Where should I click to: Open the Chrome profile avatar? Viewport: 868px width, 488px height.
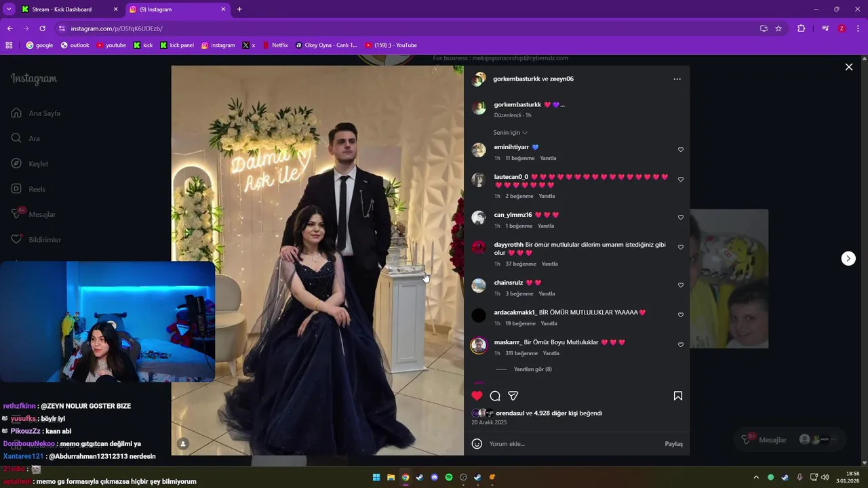pos(842,28)
